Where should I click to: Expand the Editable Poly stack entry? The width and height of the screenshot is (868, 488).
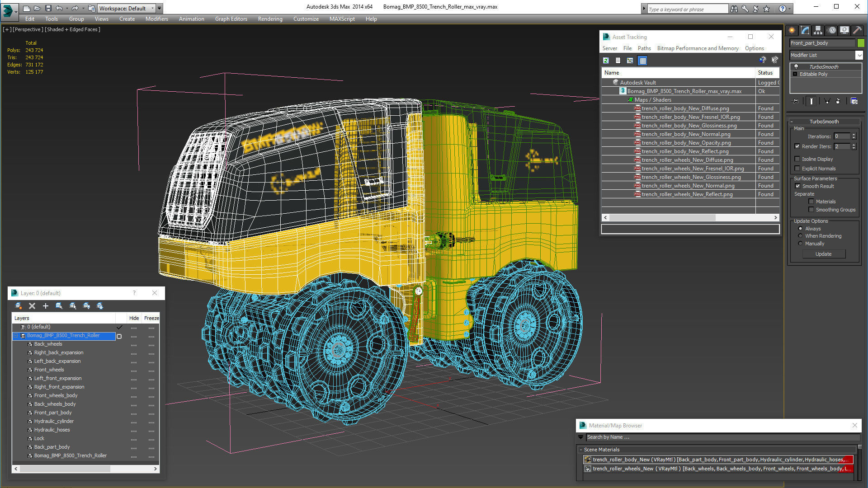click(x=795, y=74)
